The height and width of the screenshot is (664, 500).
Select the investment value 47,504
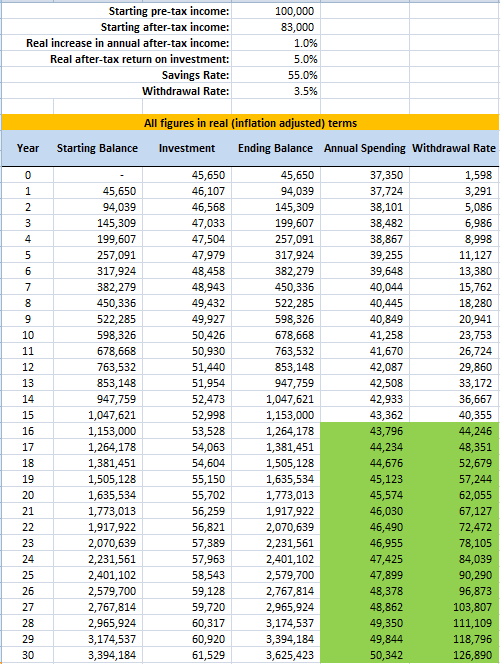tap(208, 239)
